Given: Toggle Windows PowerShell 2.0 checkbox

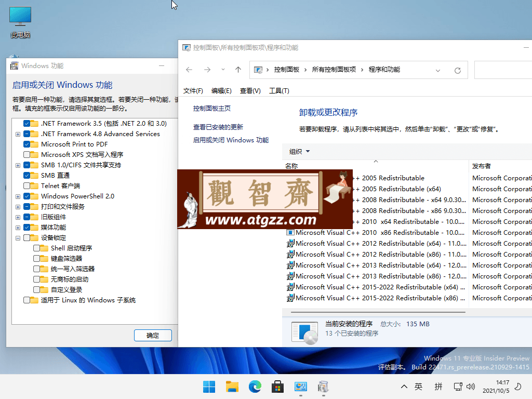Looking at the screenshot, I should click(x=26, y=196).
